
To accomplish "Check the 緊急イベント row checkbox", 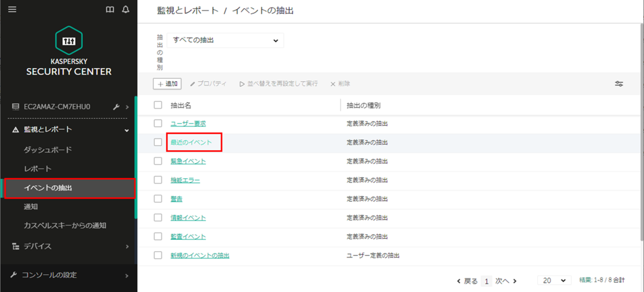I will click(x=158, y=161).
